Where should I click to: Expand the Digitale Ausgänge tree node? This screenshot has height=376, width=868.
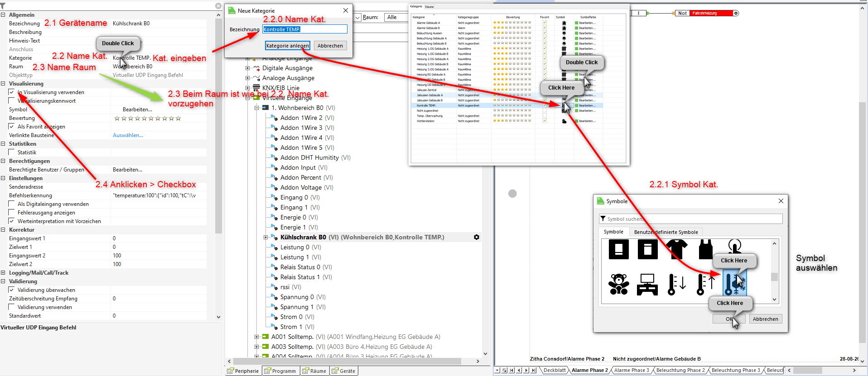247,68
